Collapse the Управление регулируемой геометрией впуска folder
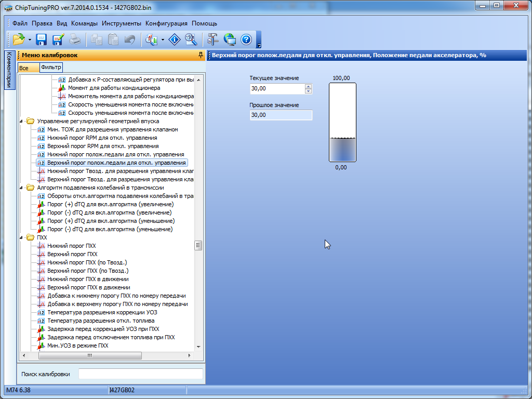The width and height of the screenshot is (532, 399). [x=22, y=121]
